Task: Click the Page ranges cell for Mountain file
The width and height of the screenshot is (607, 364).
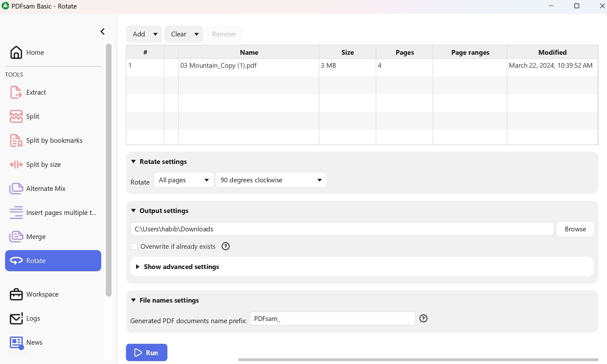Action: (x=470, y=67)
